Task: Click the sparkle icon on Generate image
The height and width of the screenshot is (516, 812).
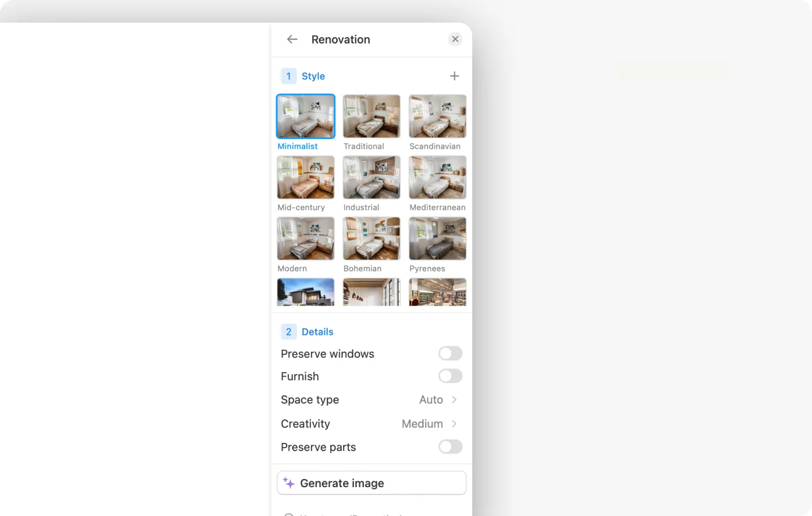Action: pyautogui.click(x=289, y=483)
